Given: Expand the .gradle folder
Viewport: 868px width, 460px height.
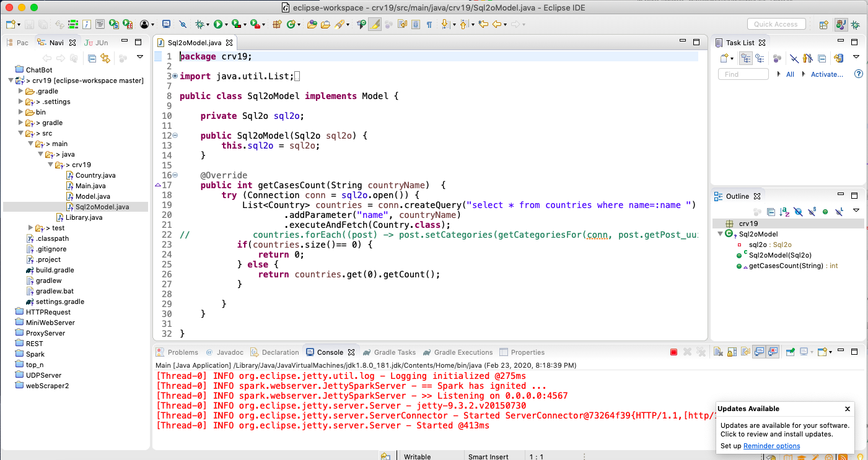Looking at the screenshot, I should [x=20, y=91].
